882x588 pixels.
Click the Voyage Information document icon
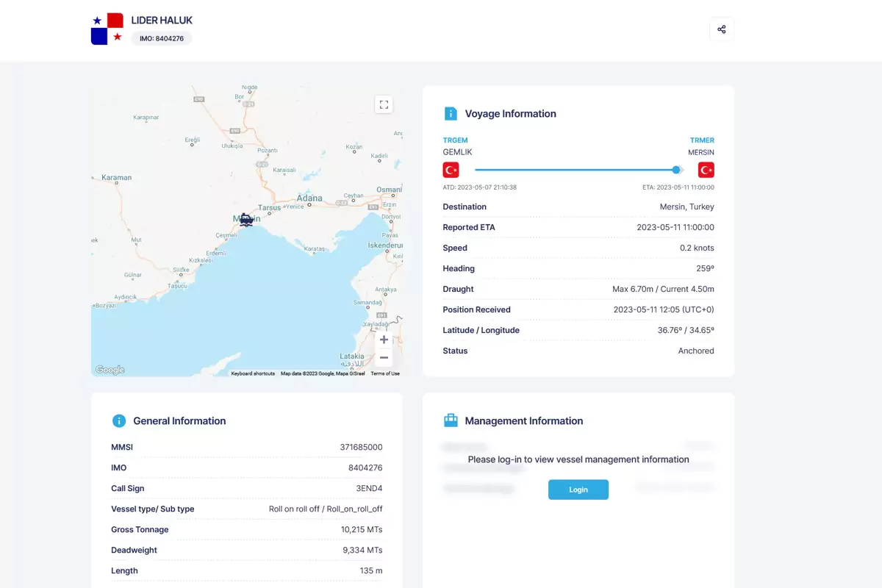click(x=451, y=114)
